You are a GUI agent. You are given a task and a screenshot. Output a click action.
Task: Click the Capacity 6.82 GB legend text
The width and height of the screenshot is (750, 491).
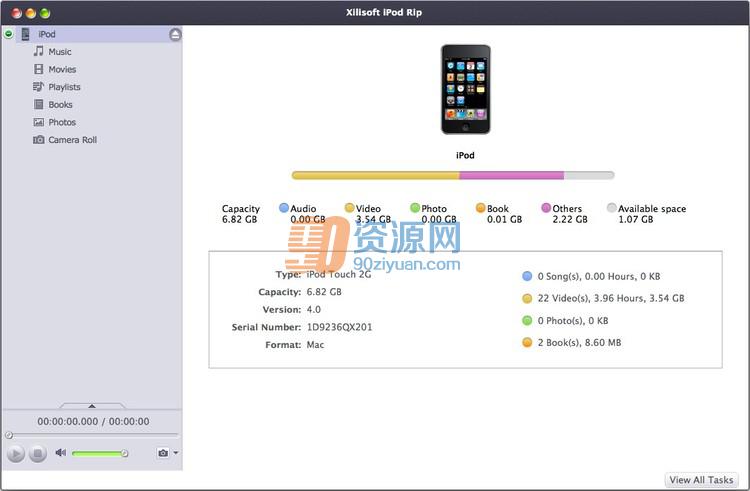point(241,214)
